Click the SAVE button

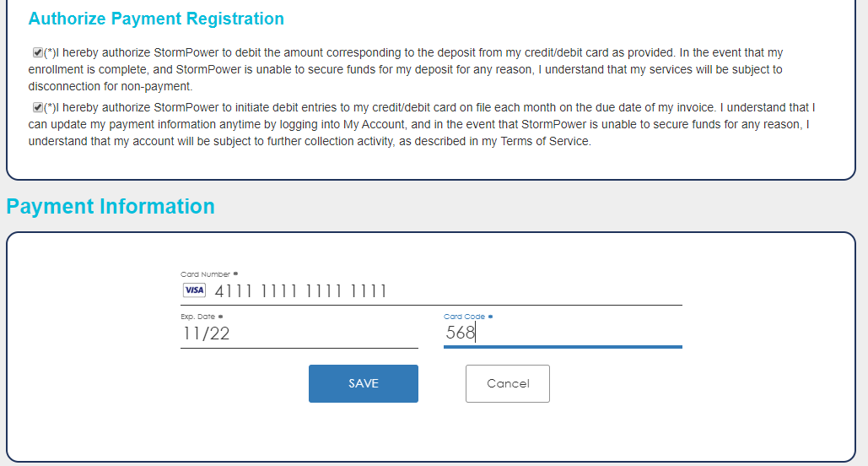[x=363, y=383]
